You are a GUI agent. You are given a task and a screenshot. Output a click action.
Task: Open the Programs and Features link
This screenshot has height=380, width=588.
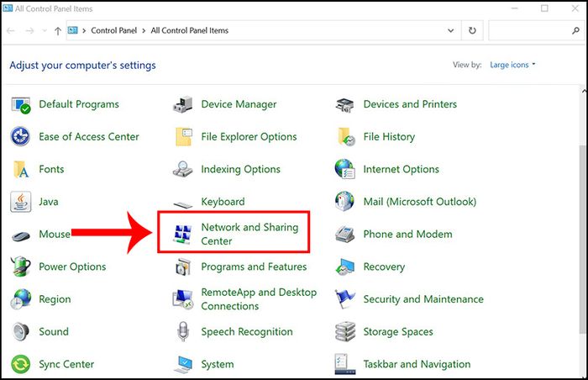[x=254, y=267]
